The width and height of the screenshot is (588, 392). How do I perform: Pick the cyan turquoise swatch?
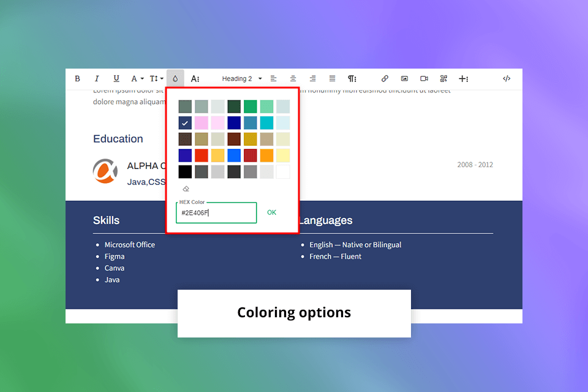click(266, 123)
